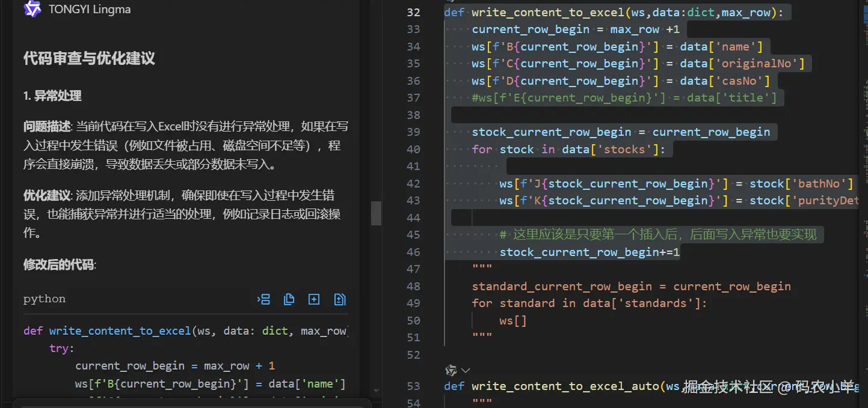This screenshot has height=408, width=868.
Task: Create new file from code block
Action: pos(314,299)
